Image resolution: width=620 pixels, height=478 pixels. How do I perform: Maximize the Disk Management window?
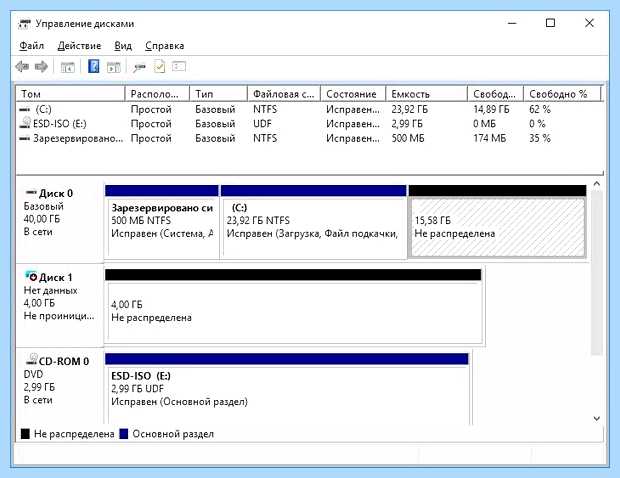pyautogui.click(x=550, y=23)
